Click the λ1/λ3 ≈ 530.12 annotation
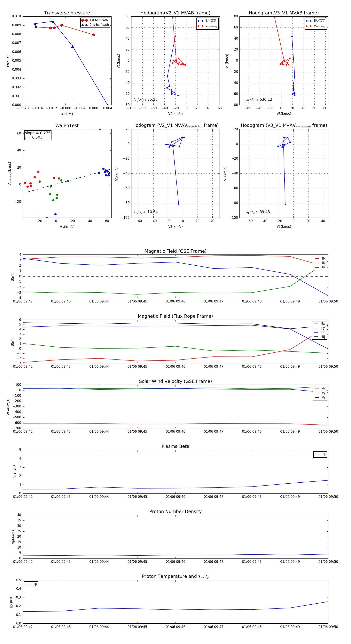Viewport: 351px width, 644px height. (x=259, y=100)
